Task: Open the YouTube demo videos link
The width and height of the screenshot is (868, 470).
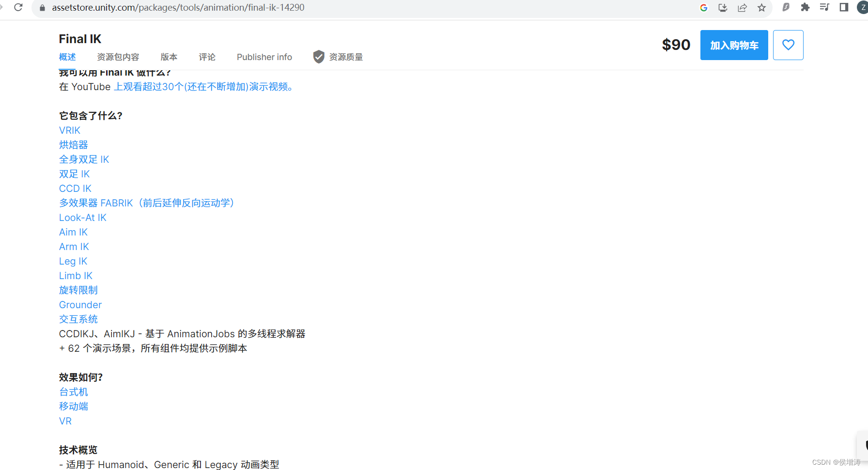Action: pos(204,87)
